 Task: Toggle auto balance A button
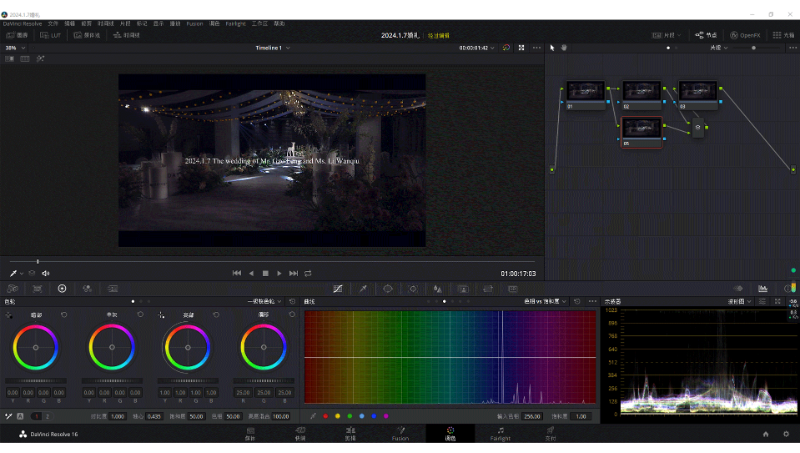(20, 416)
